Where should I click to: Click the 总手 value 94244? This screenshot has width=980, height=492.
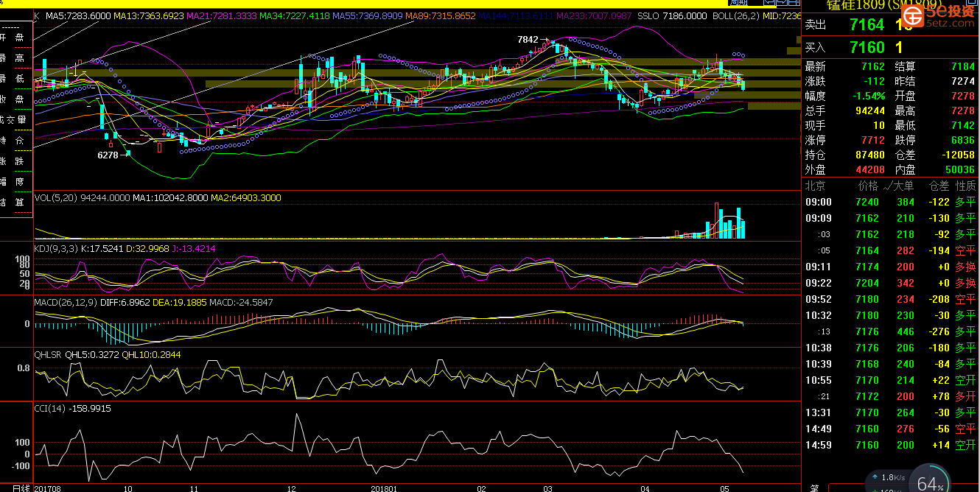(870, 110)
